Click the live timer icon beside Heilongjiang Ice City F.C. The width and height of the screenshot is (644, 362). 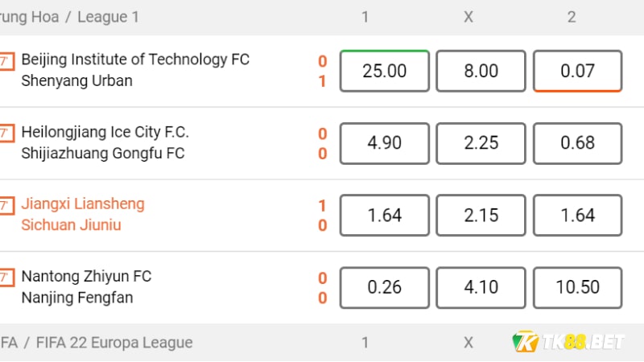(x=7, y=134)
